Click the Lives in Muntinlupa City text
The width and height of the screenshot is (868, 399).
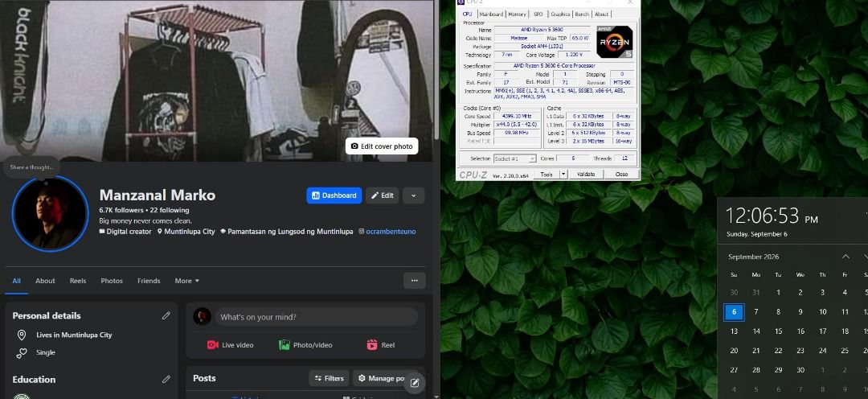74,335
